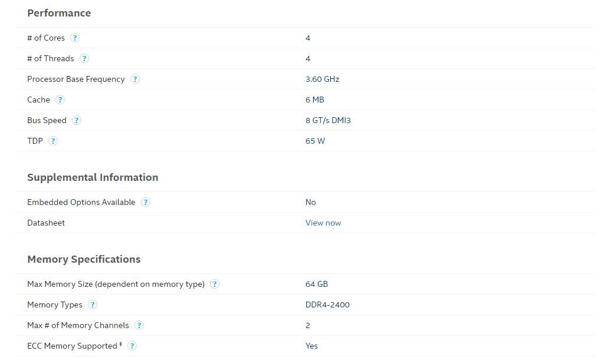Open the tooltip for # of Threads

tap(84, 58)
